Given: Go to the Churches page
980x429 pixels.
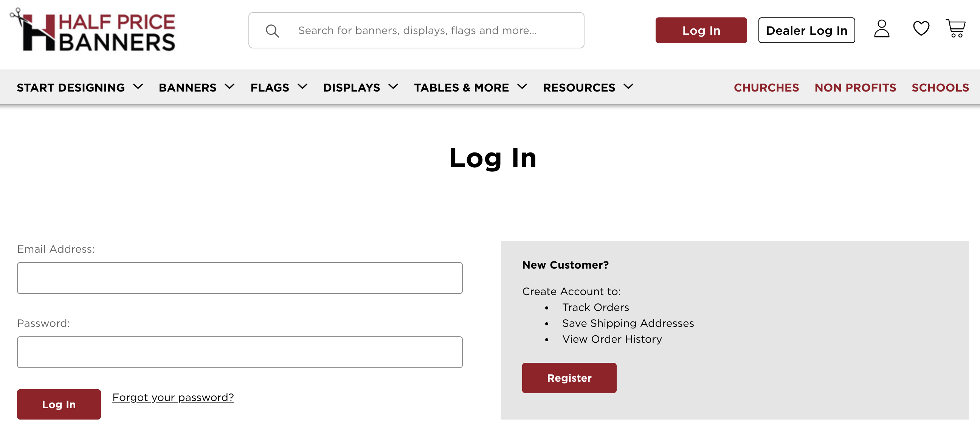Looking at the screenshot, I should click(x=766, y=87).
